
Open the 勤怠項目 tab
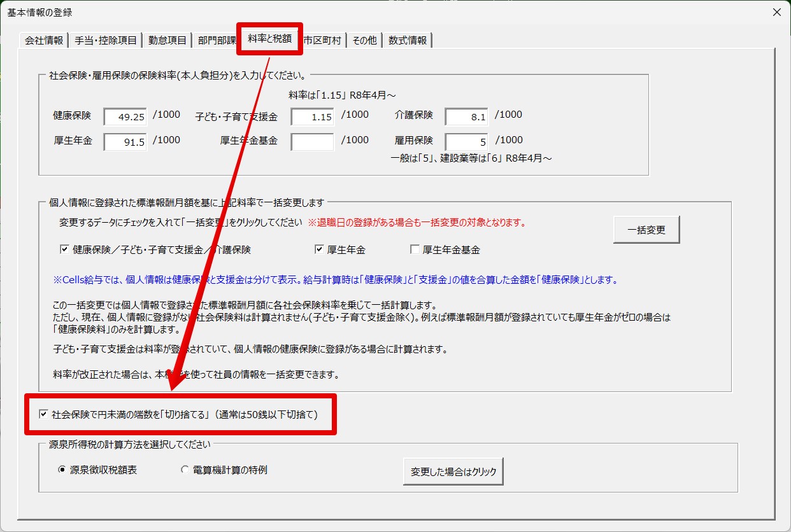167,40
